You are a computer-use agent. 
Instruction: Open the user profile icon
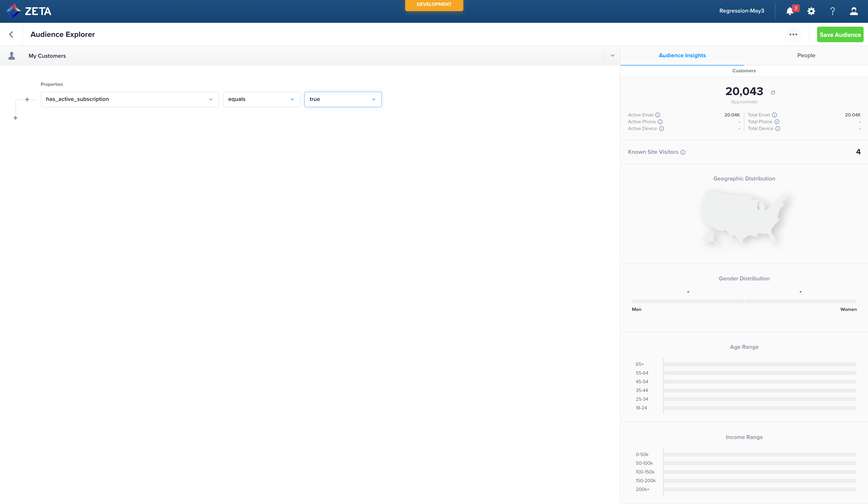(x=854, y=11)
